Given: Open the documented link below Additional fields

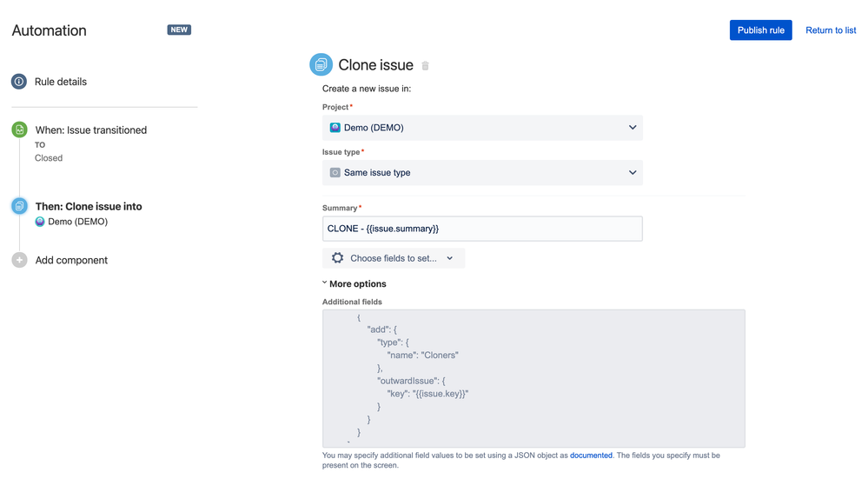Looking at the screenshot, I should [591, 456].
